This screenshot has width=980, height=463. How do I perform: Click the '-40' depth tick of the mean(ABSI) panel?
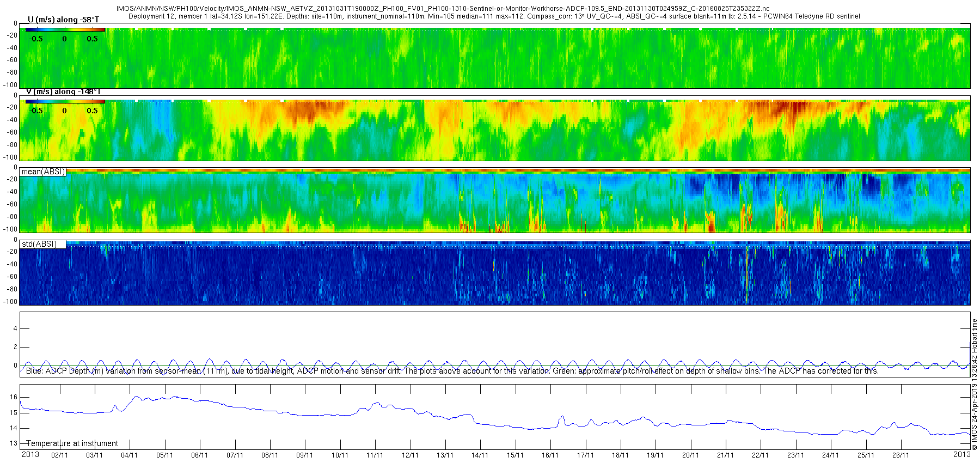[12, 192]
